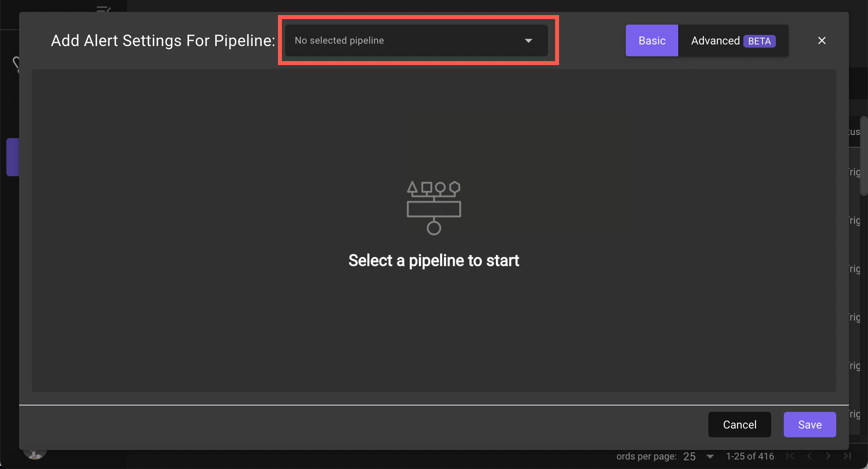Screen dimensions: 868x469
Task: Switch to the Basic tab
Action: pos(652,40)
